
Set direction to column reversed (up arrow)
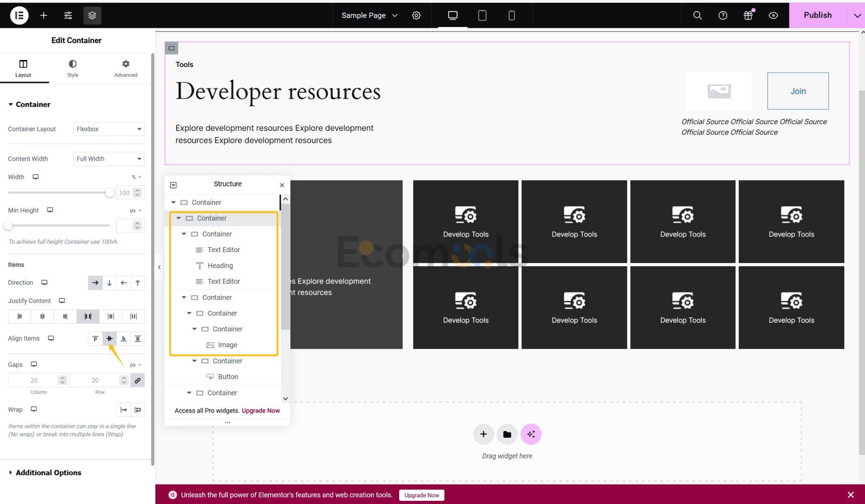(x=137, y=283)
